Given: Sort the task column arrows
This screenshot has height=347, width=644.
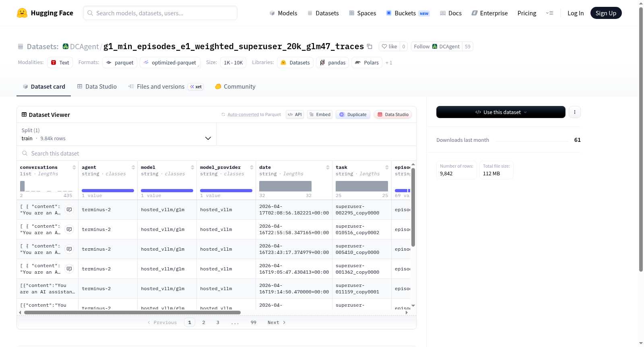Looking at the screenshot, I should [387, 167].
